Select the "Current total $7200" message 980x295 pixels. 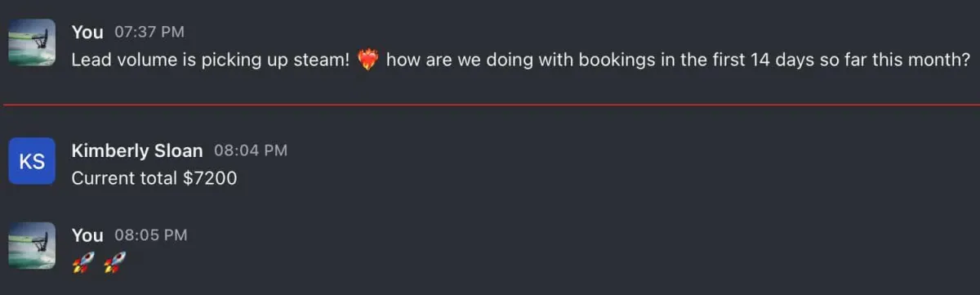click(x=154, y=177)
